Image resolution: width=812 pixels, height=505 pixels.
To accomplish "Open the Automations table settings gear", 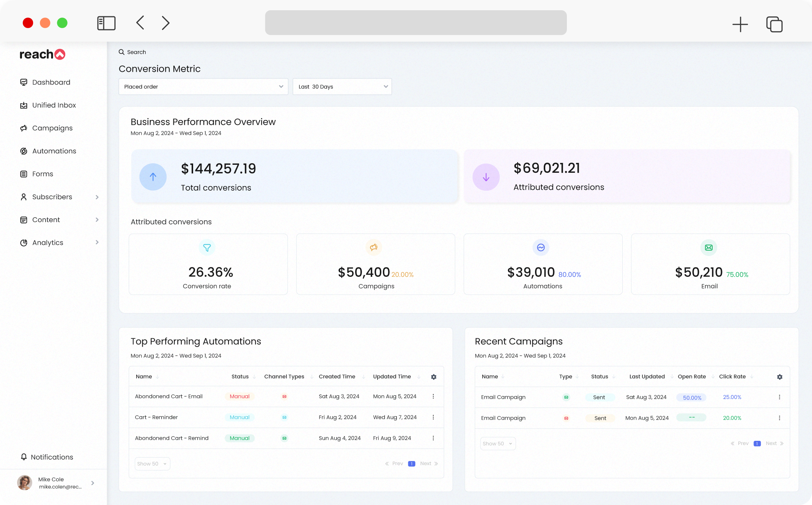I will (x=434, y=377).
